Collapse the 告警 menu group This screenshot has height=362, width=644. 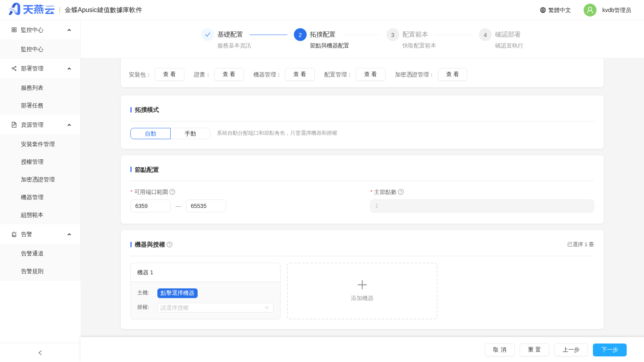69,234
